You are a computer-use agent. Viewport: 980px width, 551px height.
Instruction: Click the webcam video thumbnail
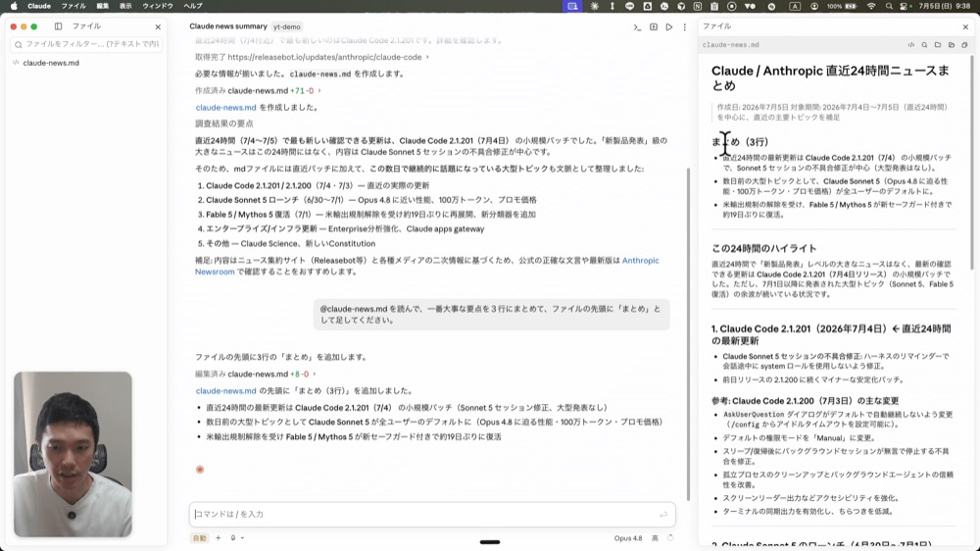[x=73, y=455]
